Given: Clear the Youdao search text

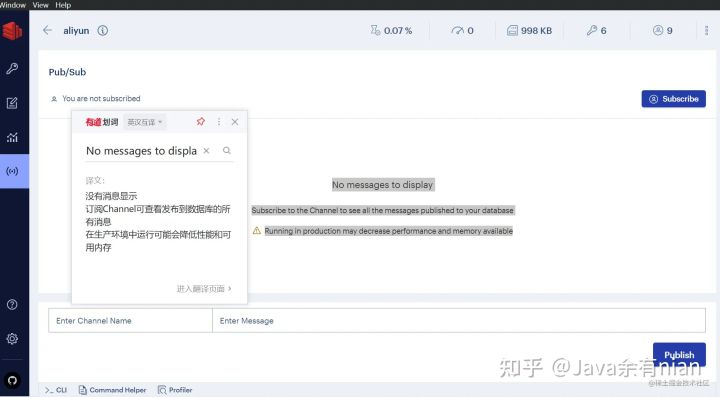Looking at the screenshot, I should (x=207, y=151).
